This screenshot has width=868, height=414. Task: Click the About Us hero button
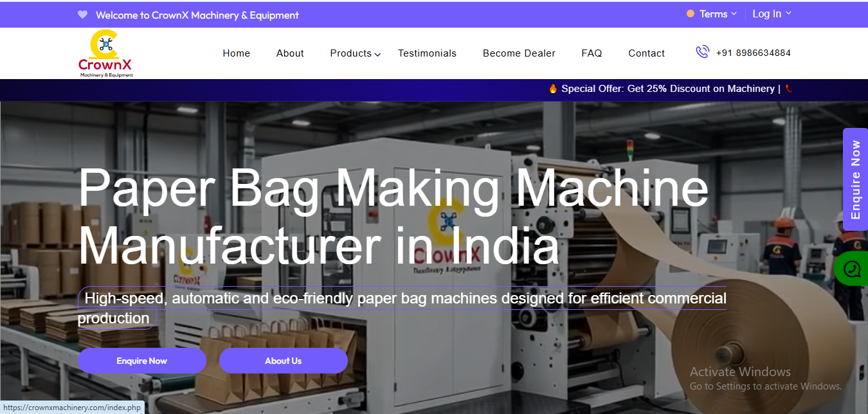click(x=284, y=361)
